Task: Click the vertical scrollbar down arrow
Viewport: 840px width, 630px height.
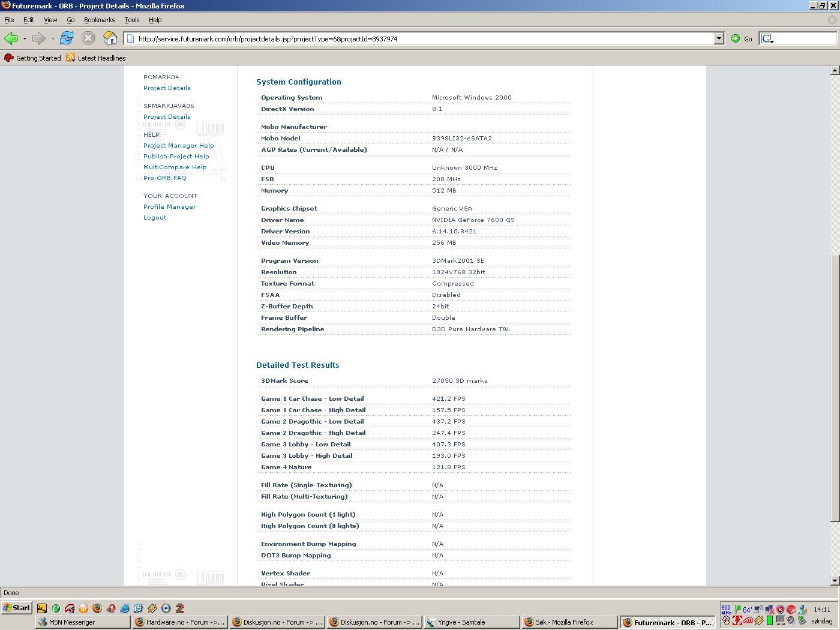Action: [835, 581]
